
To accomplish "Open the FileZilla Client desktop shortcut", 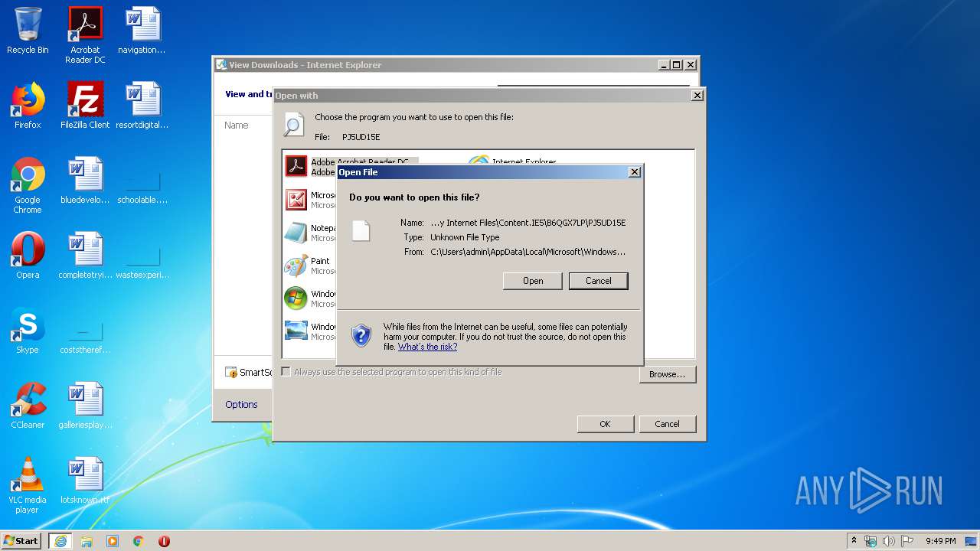I will click(85, 106).
